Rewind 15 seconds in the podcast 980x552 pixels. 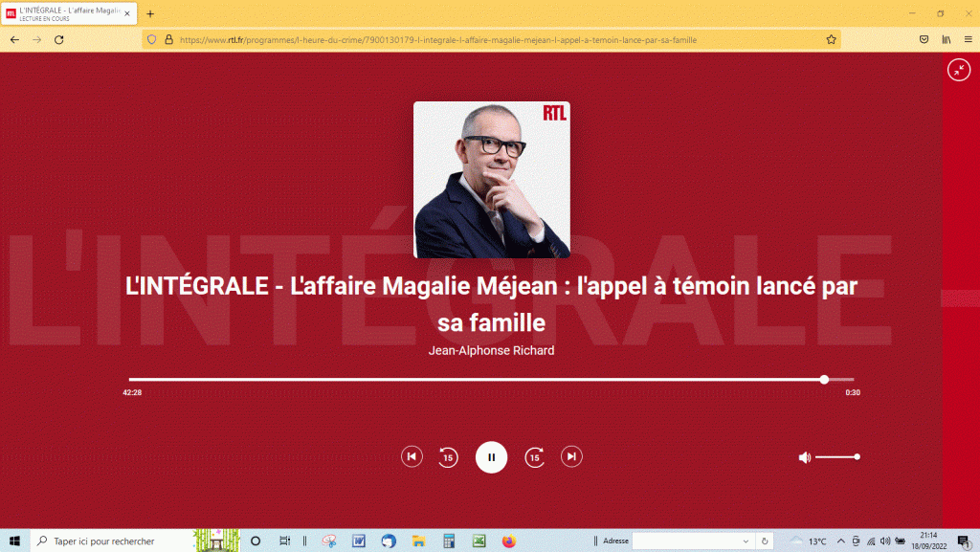[x=448, y=457]
